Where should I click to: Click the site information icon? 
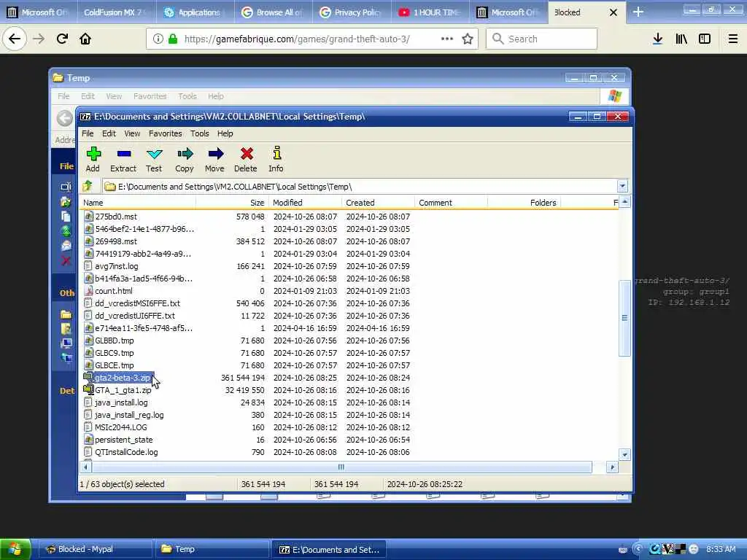(x=158, y=39)
